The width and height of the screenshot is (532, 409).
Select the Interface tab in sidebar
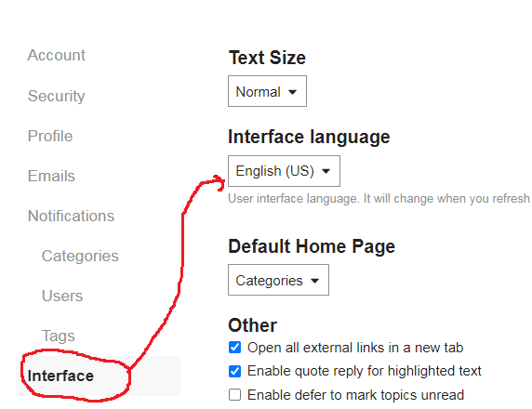(99, 376)
